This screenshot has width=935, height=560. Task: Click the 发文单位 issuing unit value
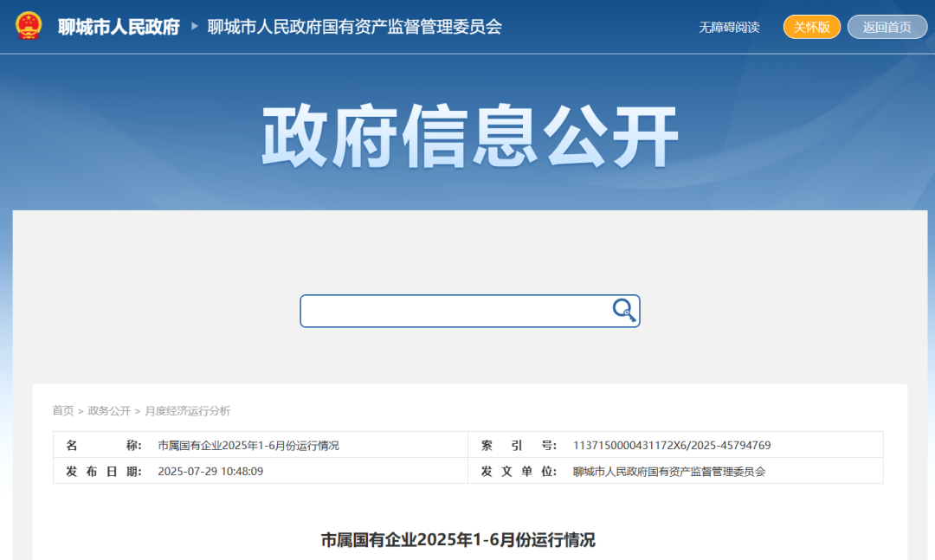point(669,472)
